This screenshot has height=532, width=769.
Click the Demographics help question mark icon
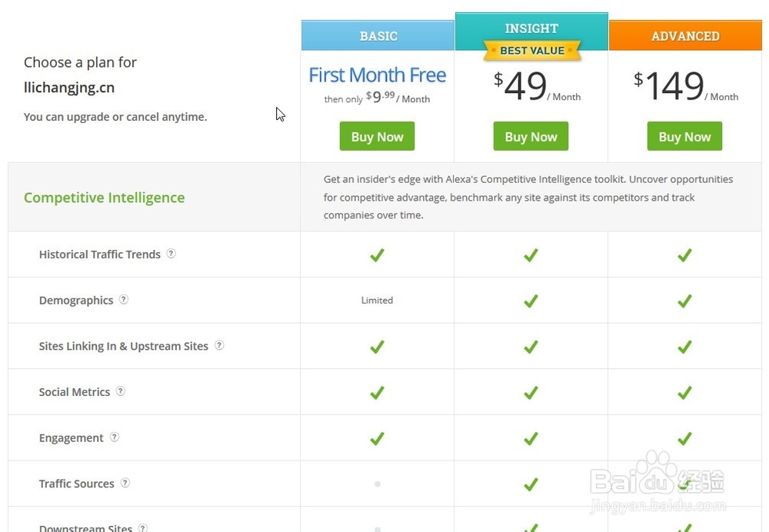(124, 300)
